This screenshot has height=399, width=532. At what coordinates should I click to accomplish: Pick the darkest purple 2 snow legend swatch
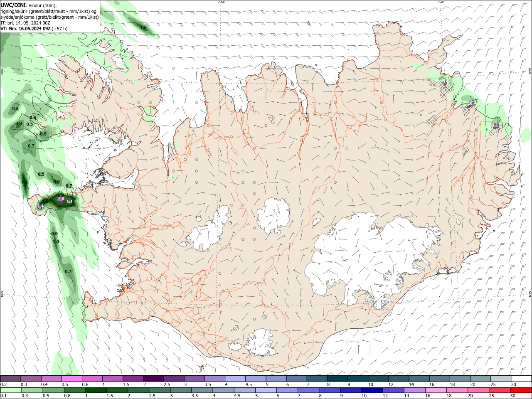[x=153, y=379]
